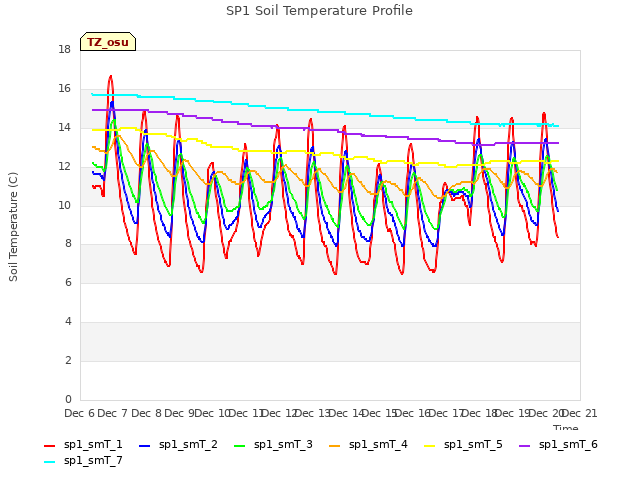Screen dimensions: 640x480
Task: Click the red sp1_smT_1 legend swatch
Action: click(49, 446)
